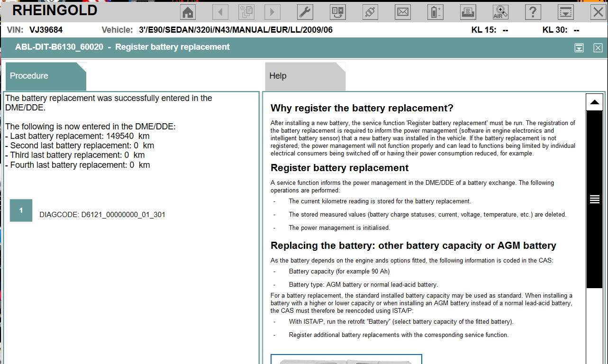Open the AIR search icon
608x364 pixels.
pos(500,12)
